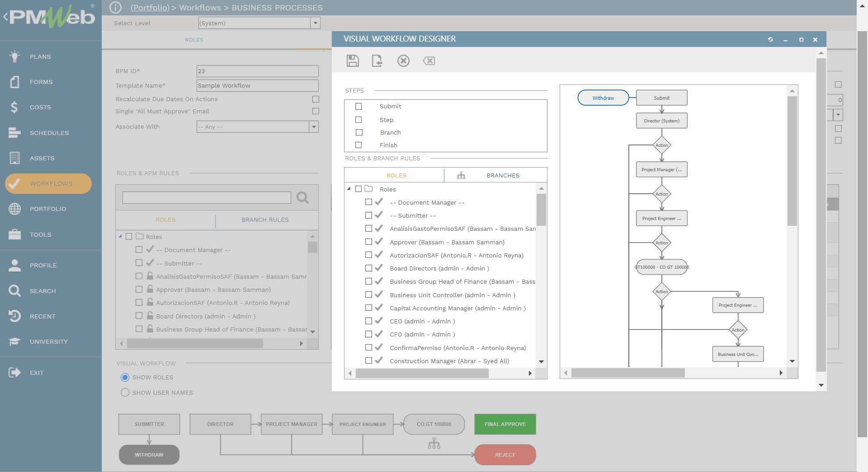This screenshot has height=472, width=868.
Task: Check the Submit step checkbox
Action: tap(359, 106)
